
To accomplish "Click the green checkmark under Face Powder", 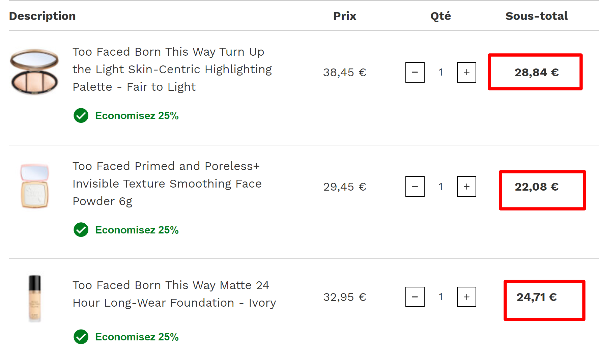I will [x=81, y=230].
